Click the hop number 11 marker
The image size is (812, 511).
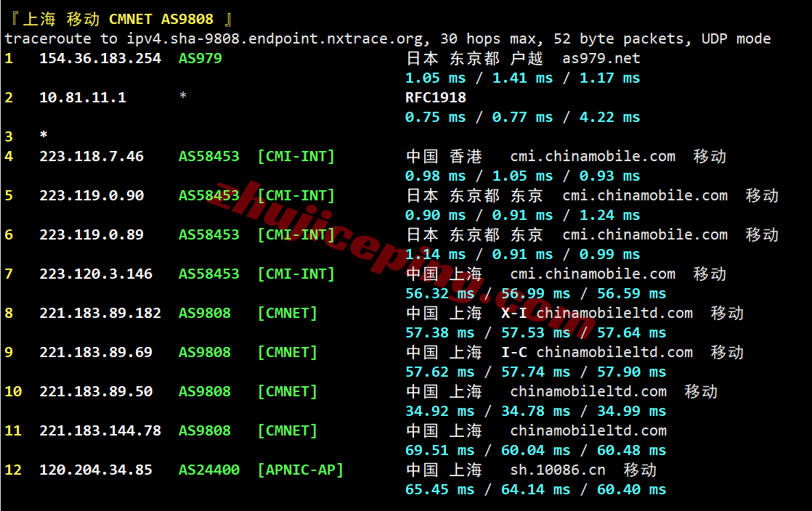tap(12, 430)
